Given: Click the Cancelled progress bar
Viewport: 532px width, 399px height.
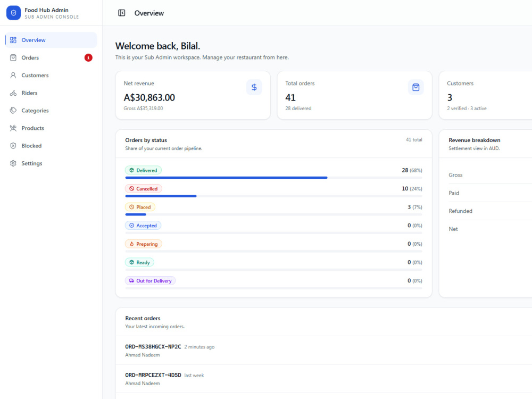Looking at the screenshot, I should click(273, 196).
